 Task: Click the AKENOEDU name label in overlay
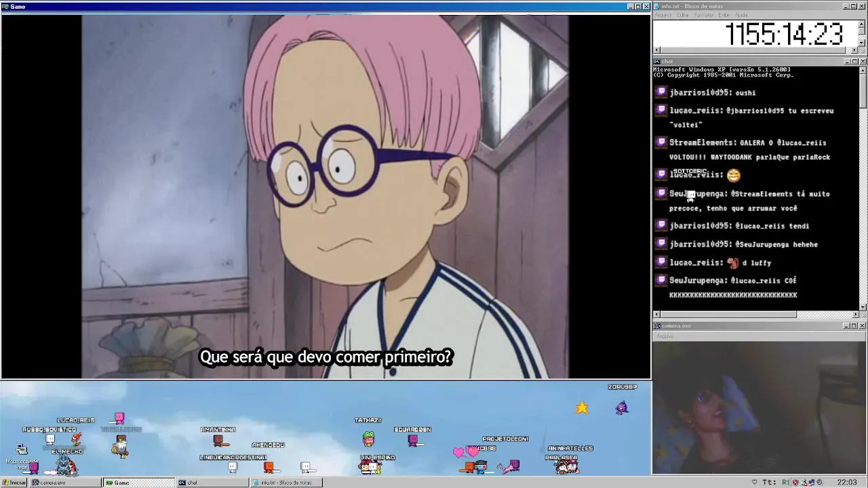(x=268, y=445)
